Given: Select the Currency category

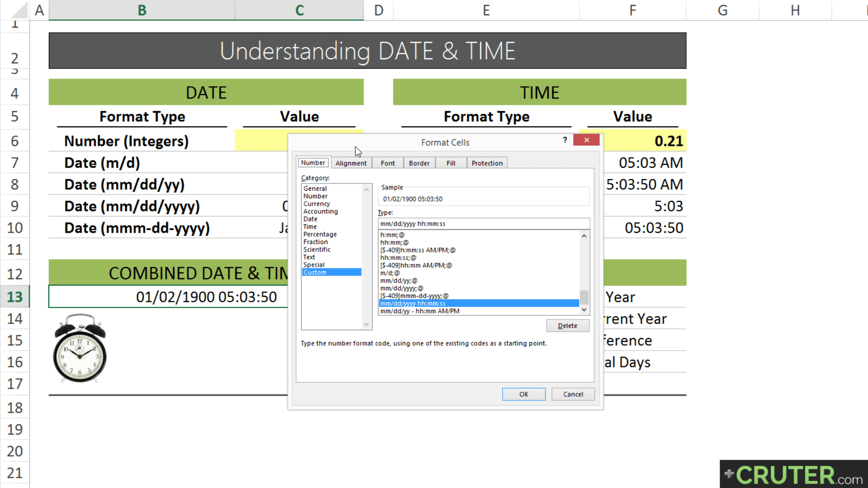Looking at the screenshot, I should tap(316, 203).
